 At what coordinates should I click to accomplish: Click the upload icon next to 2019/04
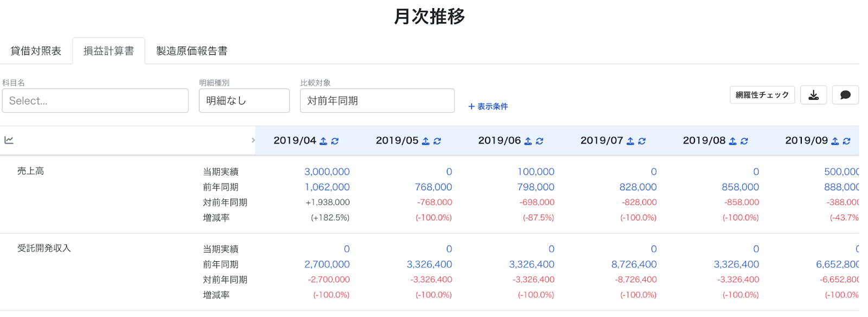pyautogui.click(x=323, y=141)
